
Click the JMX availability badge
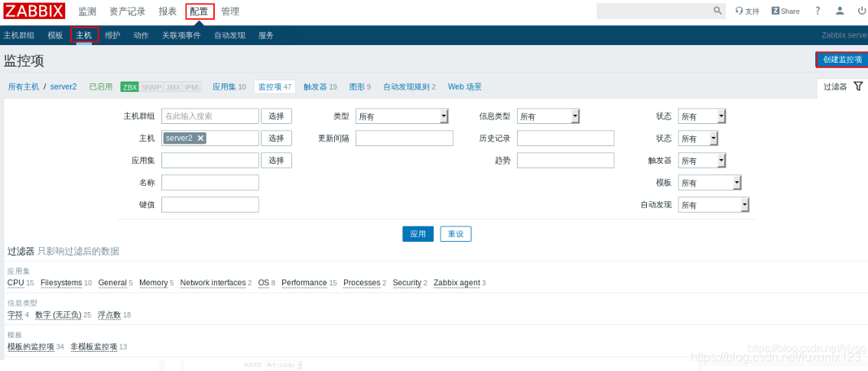173,87
